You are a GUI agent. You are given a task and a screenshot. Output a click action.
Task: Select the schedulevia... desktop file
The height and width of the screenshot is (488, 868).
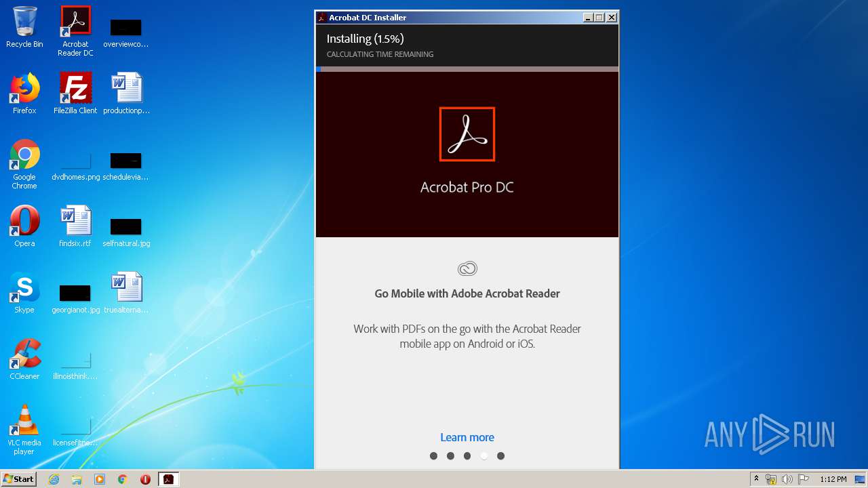pyautogui.click(x=126, y=167)
